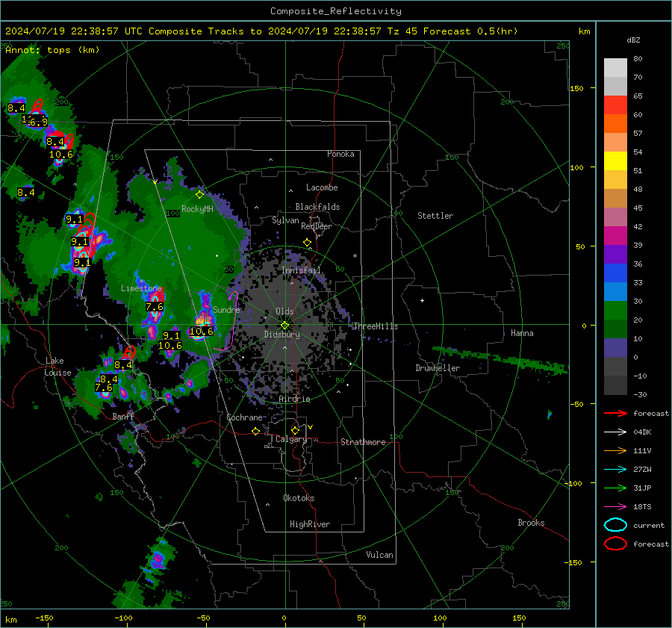Click the Ponoka town label
This screenshot has height=628, width=672.
(340, 154)
